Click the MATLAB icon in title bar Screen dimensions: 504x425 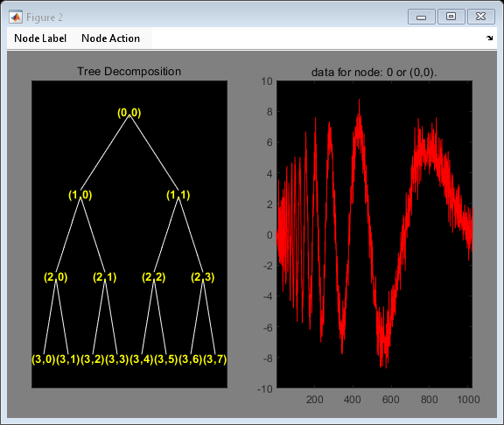(x=16, y=17)
